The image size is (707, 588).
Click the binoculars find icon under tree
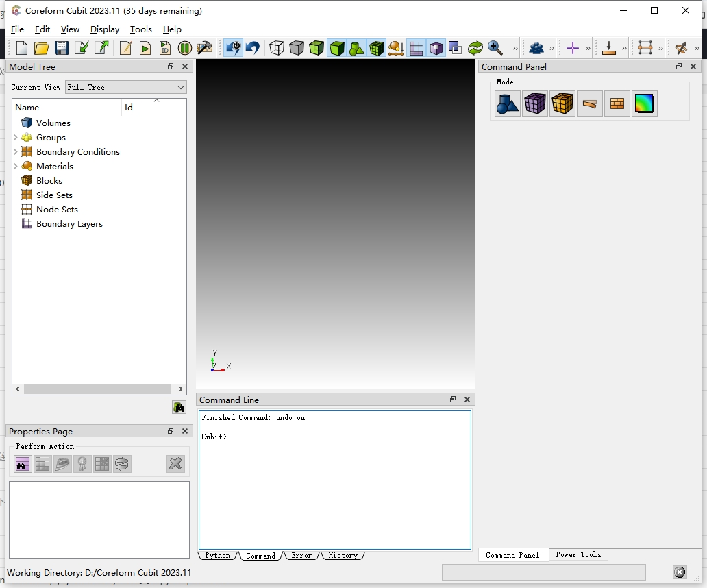tap(179, 407)
